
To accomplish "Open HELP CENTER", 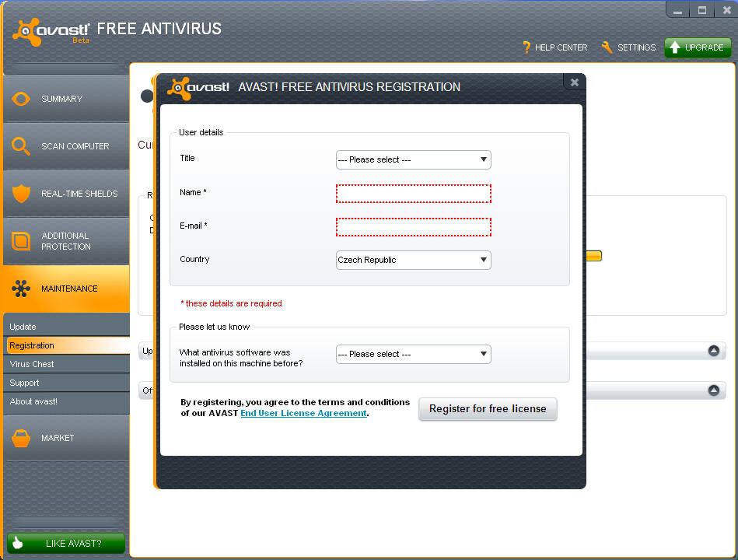I will [x=555, y=47].
